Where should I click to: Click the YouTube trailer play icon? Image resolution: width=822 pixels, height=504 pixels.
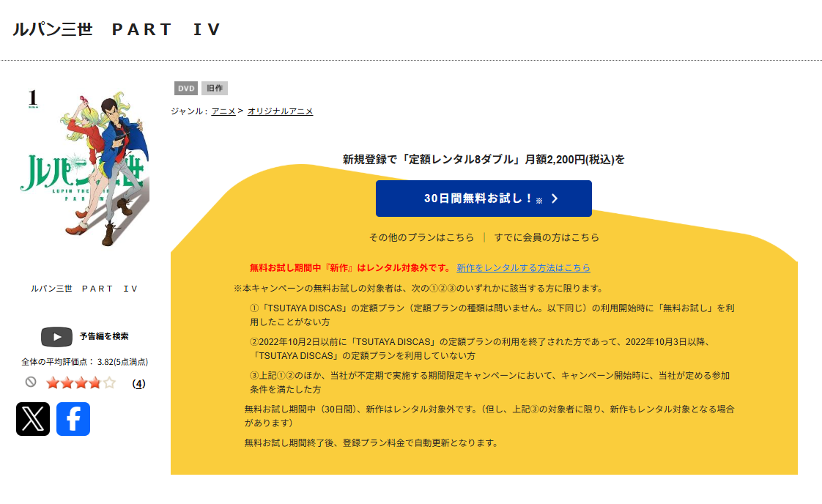pyautogui.click(x=56, y=337)
